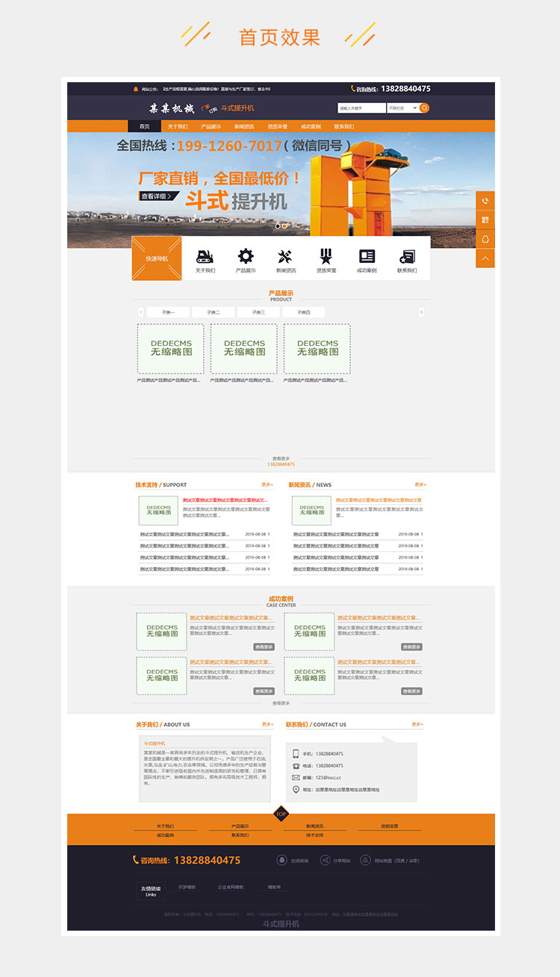Open the 产品展示 tab in navigation bar
Viewport: 560px width, 977px height.
[211, 126]
